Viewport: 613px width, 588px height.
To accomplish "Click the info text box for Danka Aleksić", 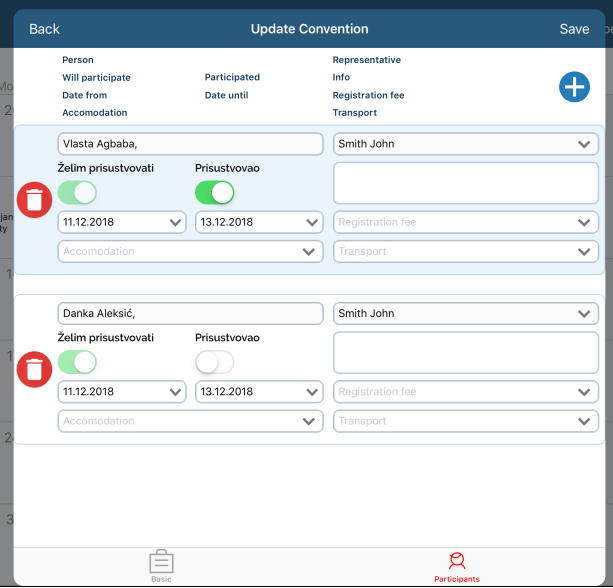I will [465, 353].
